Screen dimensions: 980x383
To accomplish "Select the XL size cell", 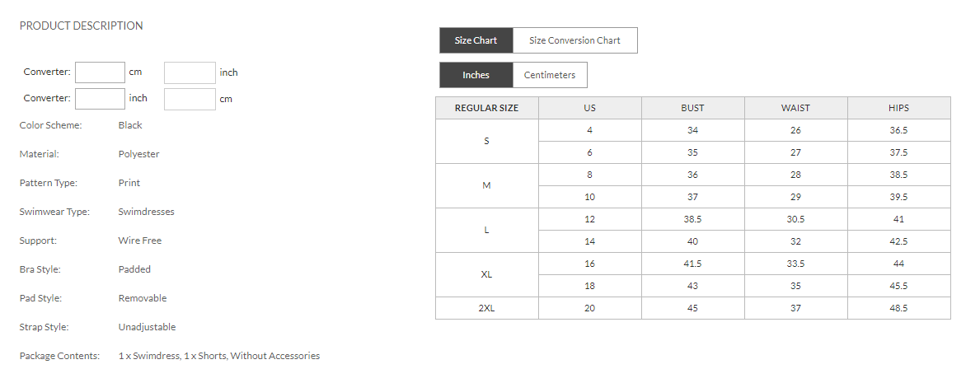I will [x=486, y=274].
